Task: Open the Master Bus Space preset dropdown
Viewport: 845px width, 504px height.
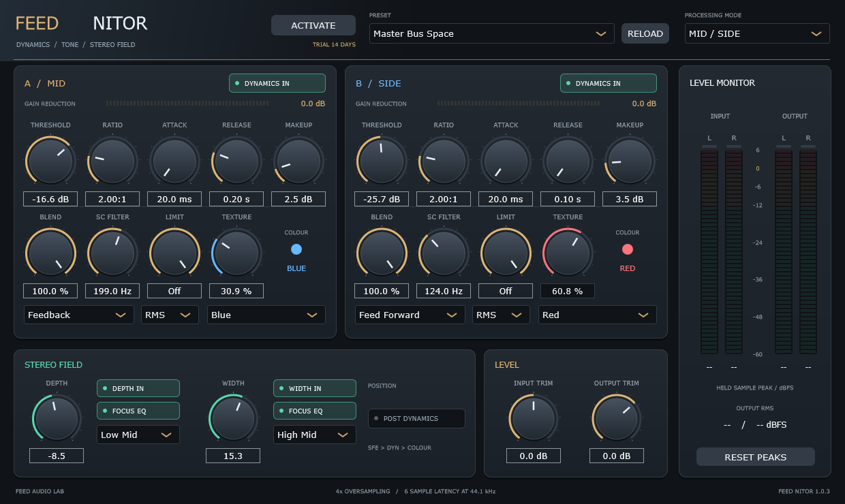Action: [491, 33]
